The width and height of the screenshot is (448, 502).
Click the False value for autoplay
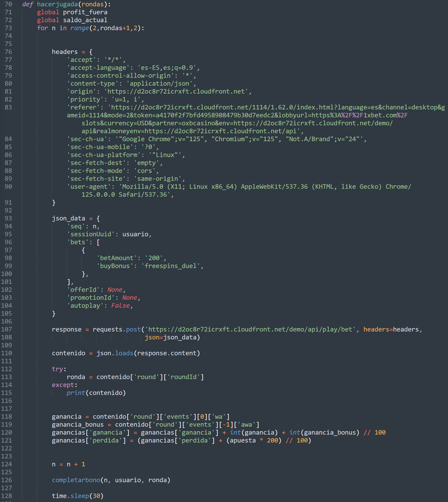[121, 306]
